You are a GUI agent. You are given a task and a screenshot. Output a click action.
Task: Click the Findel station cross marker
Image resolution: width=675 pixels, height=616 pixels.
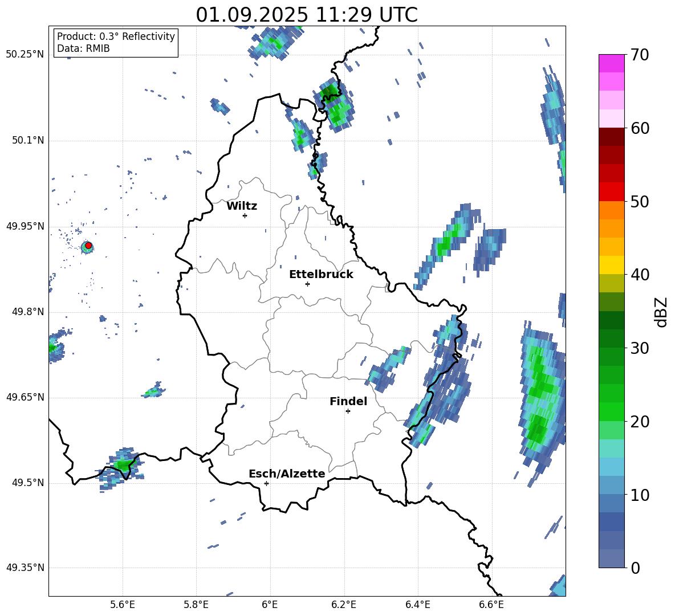348,411
